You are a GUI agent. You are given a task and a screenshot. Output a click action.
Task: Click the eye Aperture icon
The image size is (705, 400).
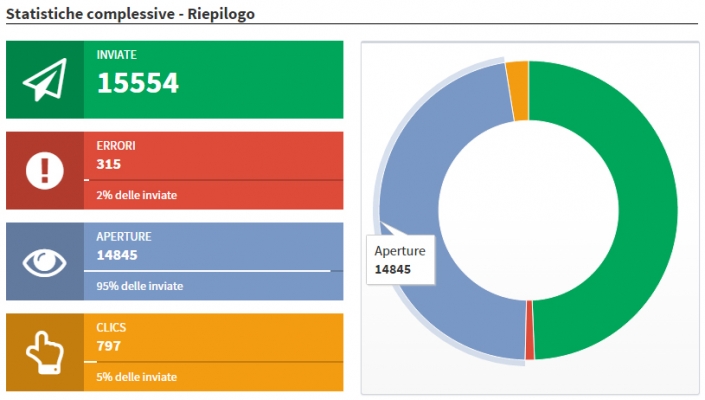pyautogui.click(x=45, y=262)
